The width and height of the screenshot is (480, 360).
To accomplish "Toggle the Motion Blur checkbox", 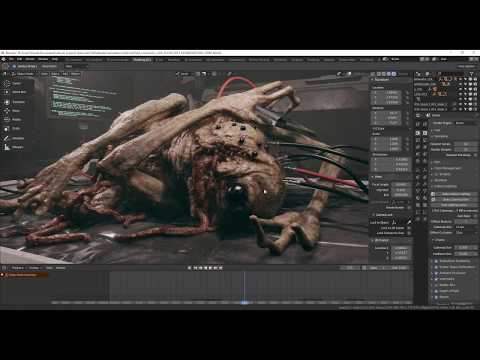I will click(436, 285).
